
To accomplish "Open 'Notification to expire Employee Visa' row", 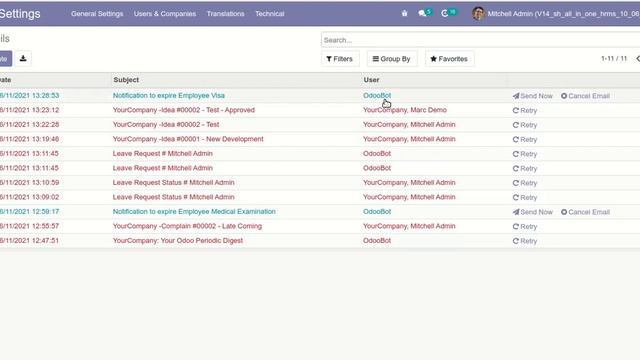I will 169,95.
